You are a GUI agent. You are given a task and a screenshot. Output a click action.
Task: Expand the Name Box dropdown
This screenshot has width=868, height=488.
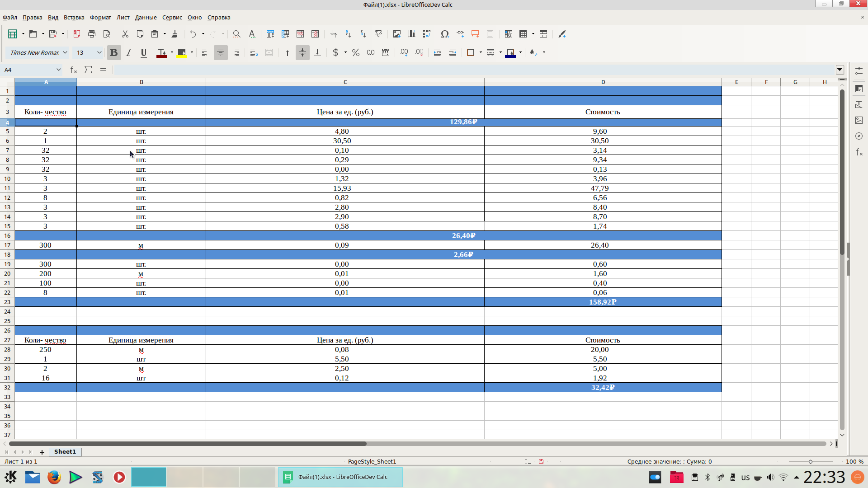click(58, 70)
